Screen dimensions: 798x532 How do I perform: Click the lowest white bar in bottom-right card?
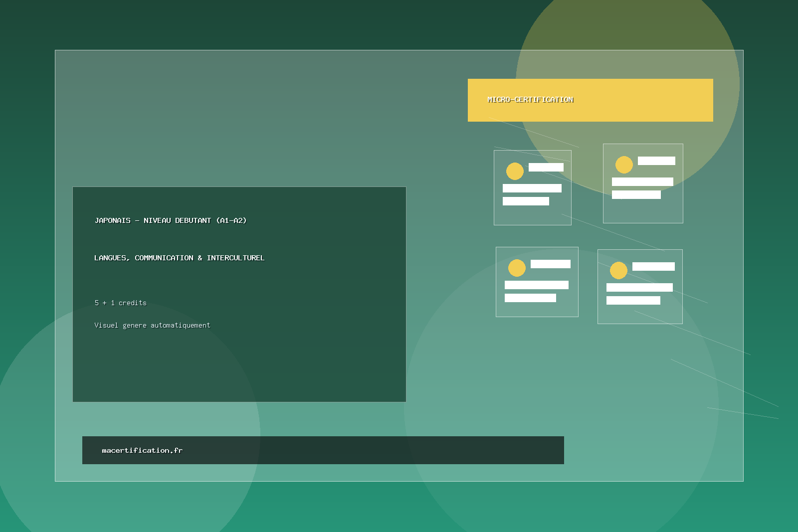(633, 300)
